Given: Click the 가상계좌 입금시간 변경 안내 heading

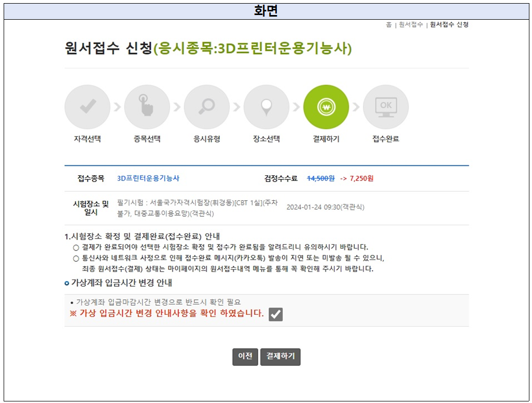Looking at the screenshot, I should coord(121,283).
